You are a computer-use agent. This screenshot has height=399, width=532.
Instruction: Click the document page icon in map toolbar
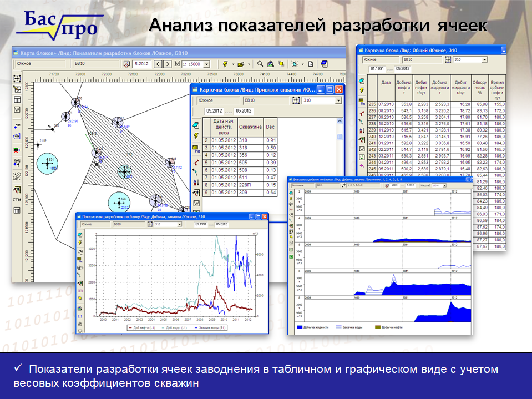coord(311,64)
